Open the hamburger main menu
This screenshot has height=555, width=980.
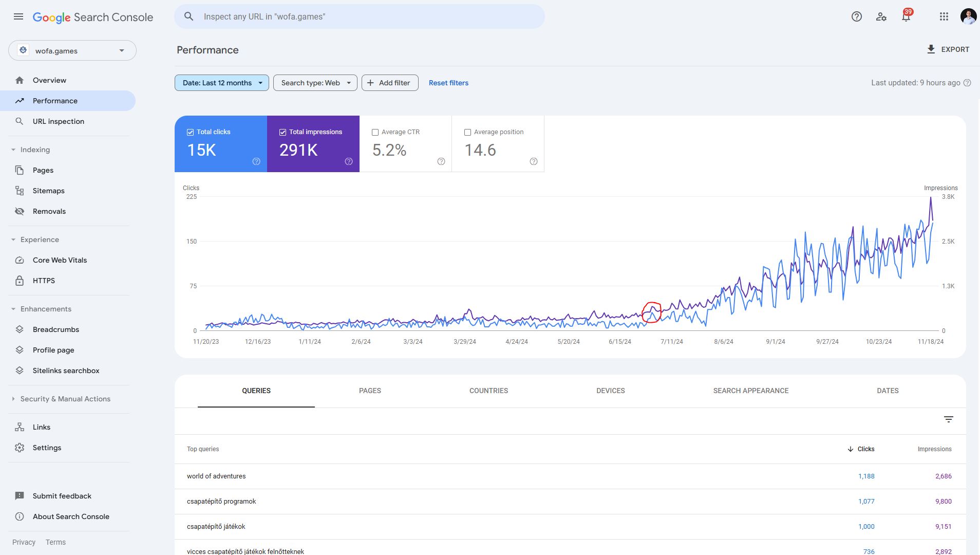18,16
